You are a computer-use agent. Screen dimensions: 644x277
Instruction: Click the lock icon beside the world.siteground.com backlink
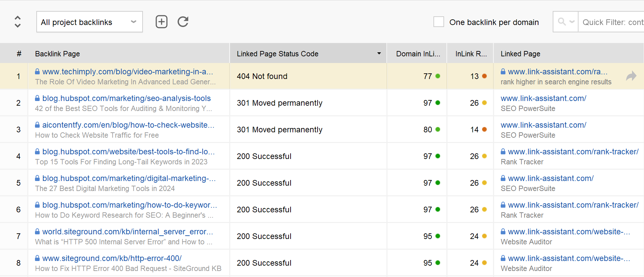point(37,232)
